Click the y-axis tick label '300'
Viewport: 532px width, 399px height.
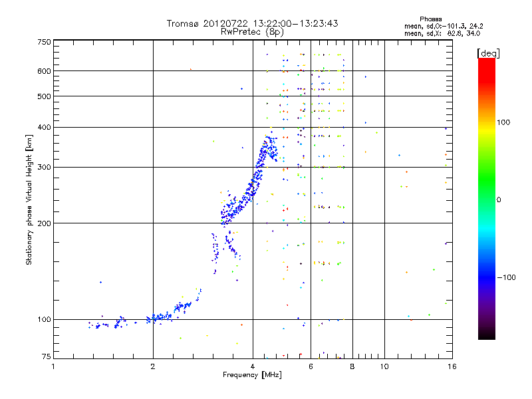[44, 167]
